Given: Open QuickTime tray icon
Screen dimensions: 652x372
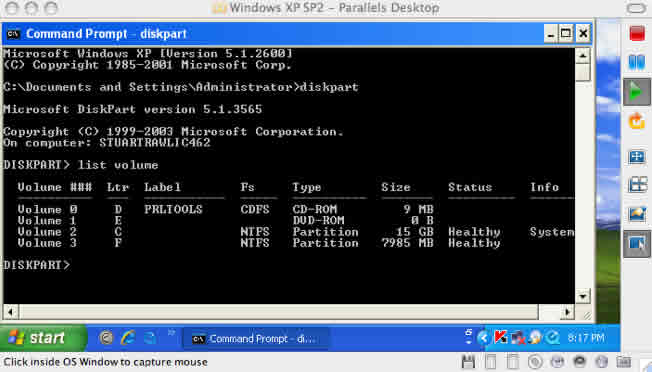Looking at the screenshot, I should click(553, 338).
